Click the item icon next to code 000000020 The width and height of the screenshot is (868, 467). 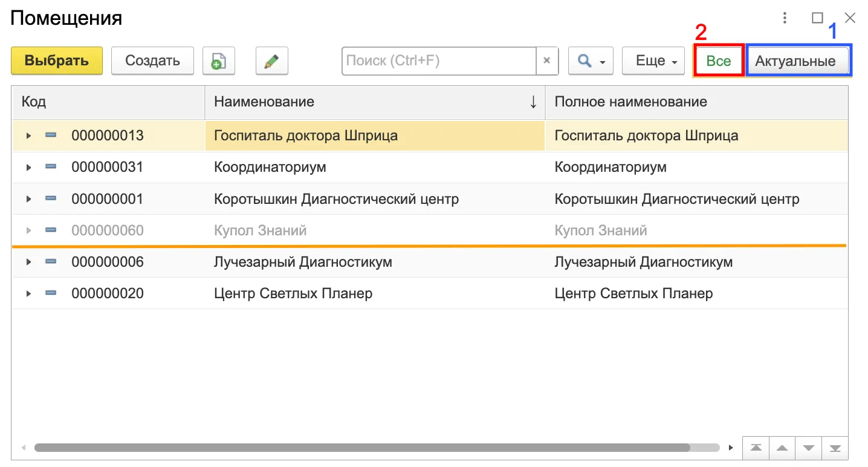tap(51, 293)
